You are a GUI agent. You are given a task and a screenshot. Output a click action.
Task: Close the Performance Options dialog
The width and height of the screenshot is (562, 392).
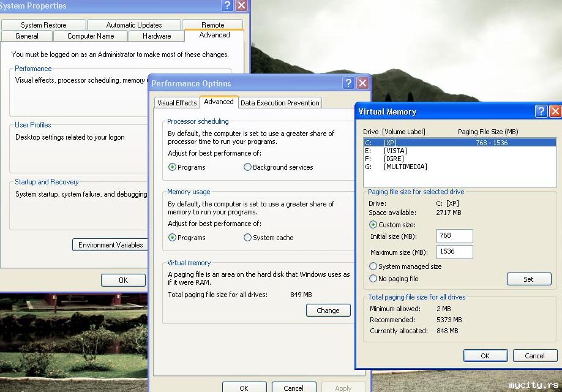(x=362, y=83)
